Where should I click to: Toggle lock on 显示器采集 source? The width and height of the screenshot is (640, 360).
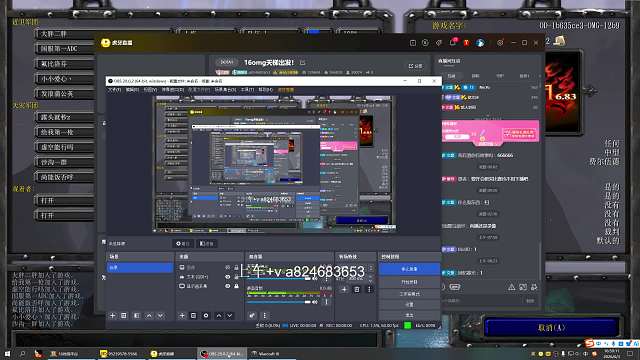(x=236, y=286)
